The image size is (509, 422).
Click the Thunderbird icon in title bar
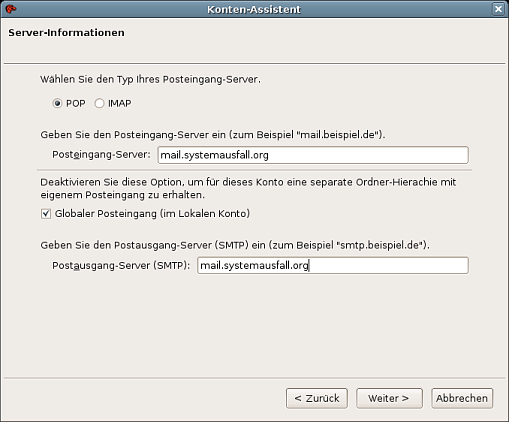point(10,9)
